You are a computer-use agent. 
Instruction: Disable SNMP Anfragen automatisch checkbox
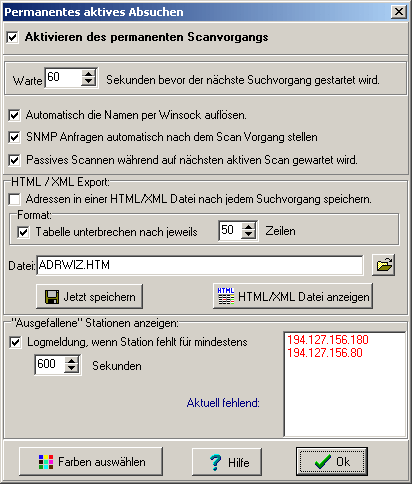click(14, 137)
